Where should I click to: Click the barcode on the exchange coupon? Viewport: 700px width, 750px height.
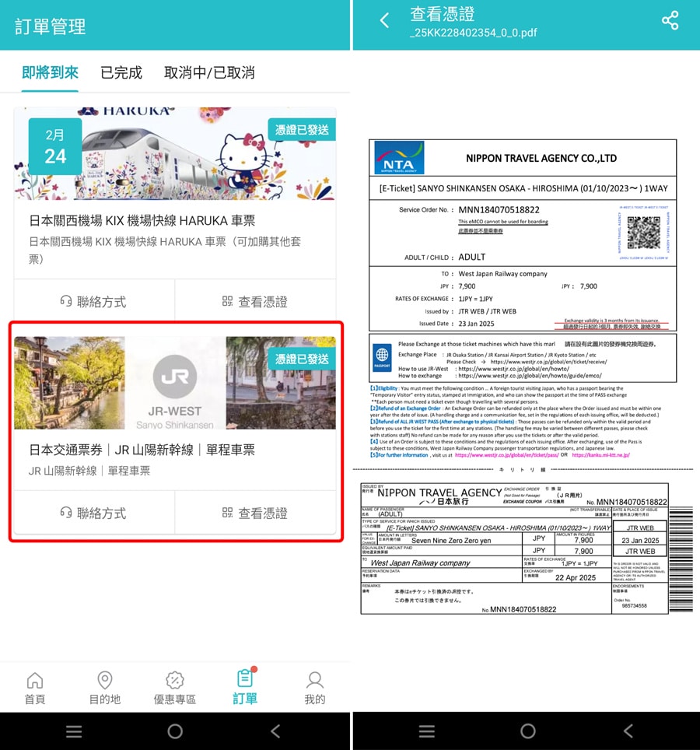tap(681, 559)
